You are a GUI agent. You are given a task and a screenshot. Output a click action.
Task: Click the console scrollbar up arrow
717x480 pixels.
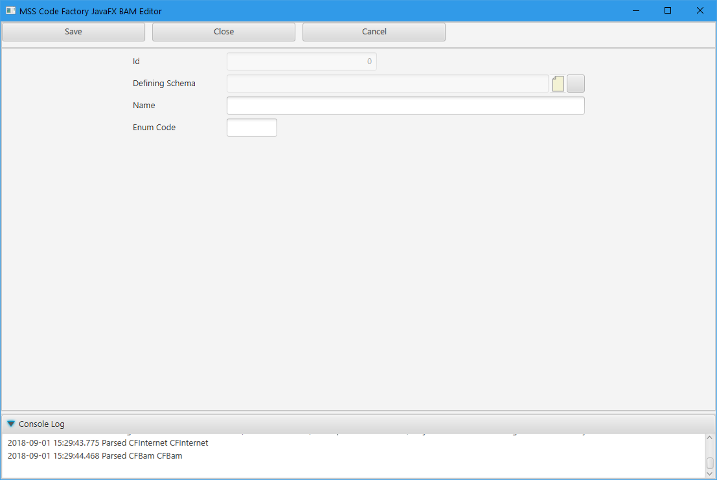710,439
